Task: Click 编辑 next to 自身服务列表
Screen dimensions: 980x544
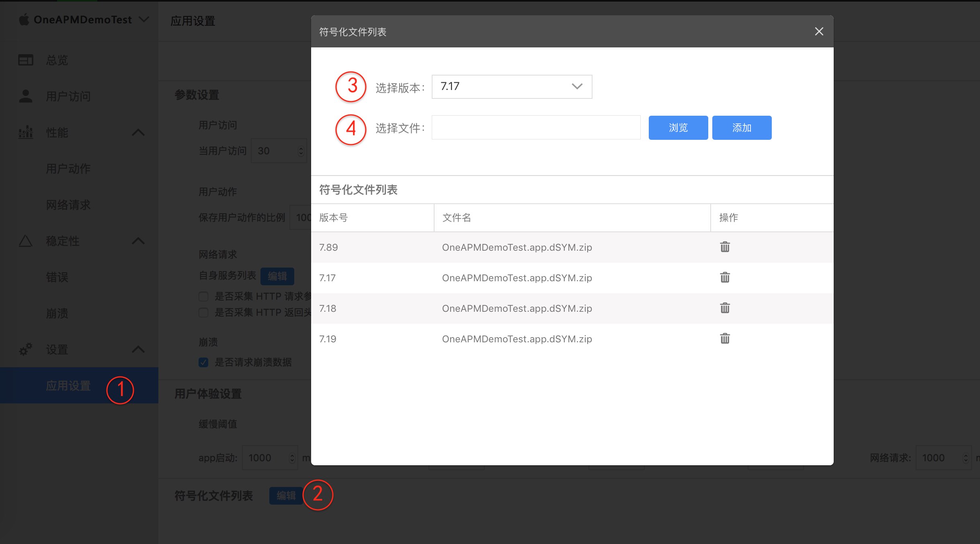Action: coord(277,276)
